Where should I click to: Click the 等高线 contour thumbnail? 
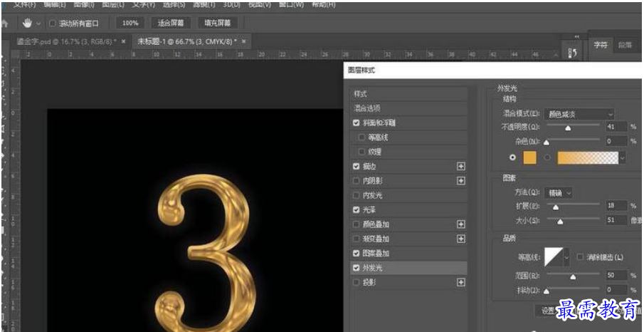pos(554,257)
